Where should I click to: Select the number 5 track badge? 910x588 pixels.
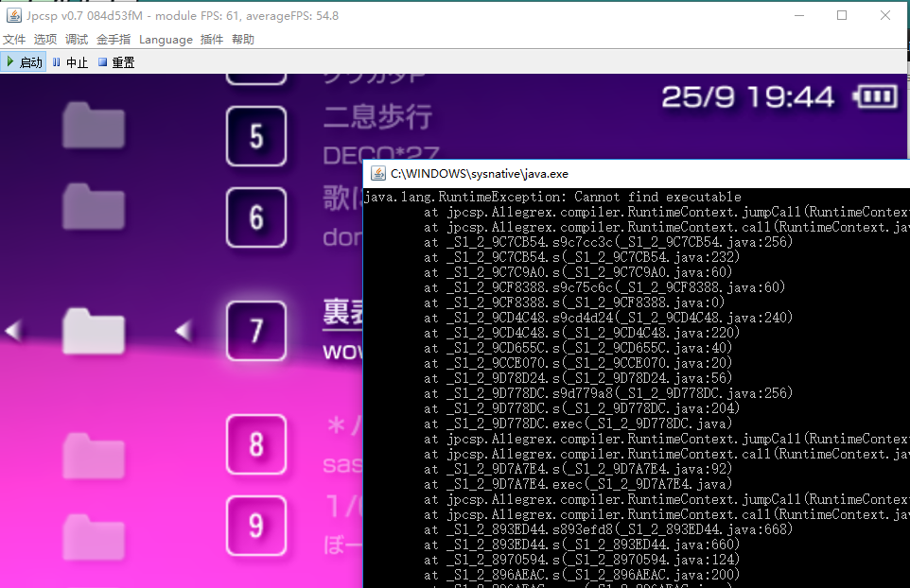[x=256, y=137]
